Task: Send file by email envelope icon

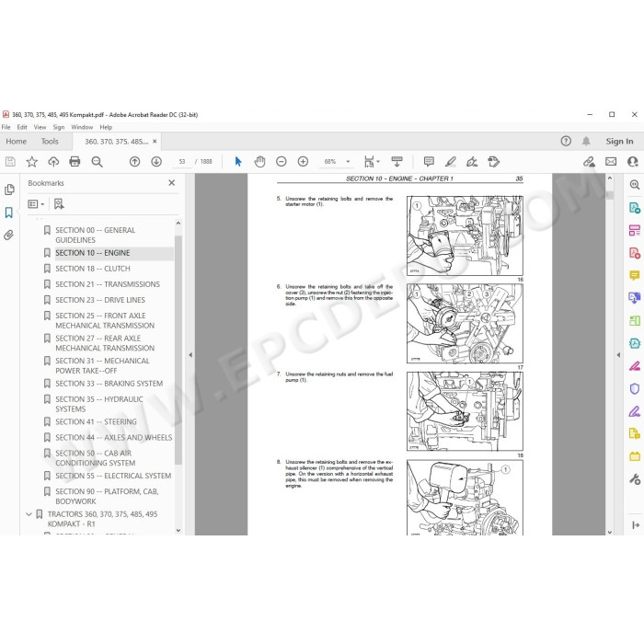Action: click(x=611, y=162)
